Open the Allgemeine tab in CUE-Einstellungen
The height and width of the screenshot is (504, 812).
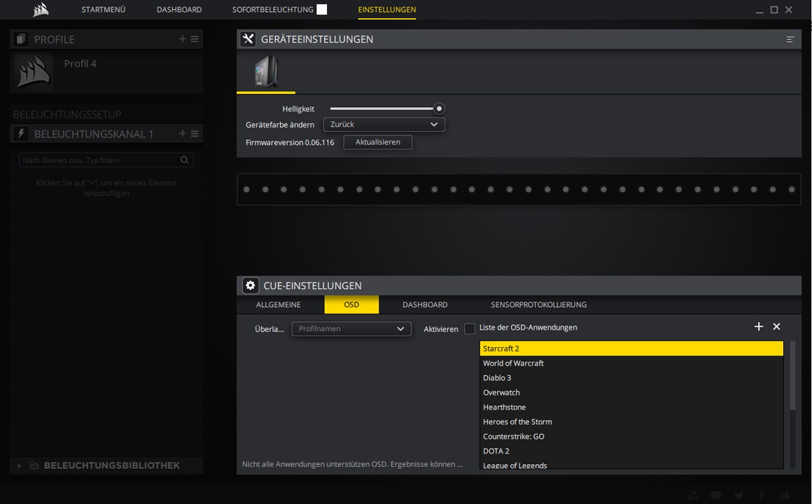click(x=278, y=304)
